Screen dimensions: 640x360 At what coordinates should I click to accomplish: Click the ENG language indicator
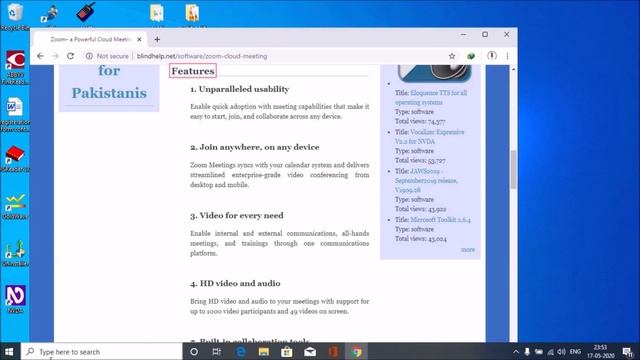coord(575,351)
